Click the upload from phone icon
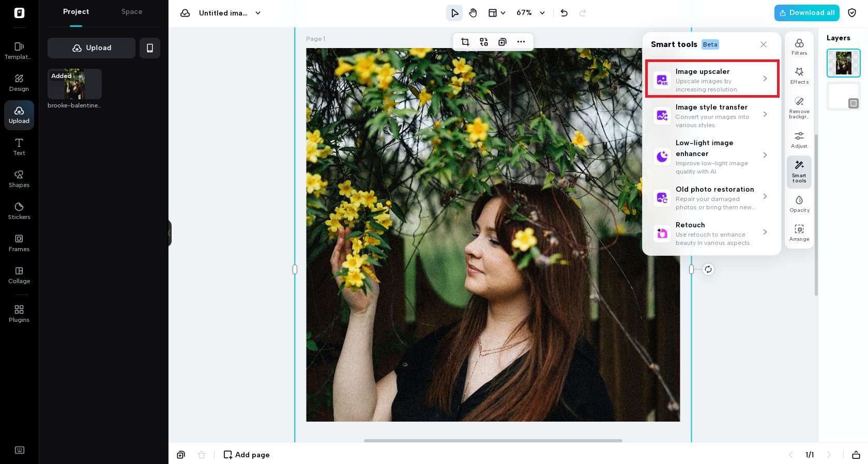868x464 pixels. [150, 48]
